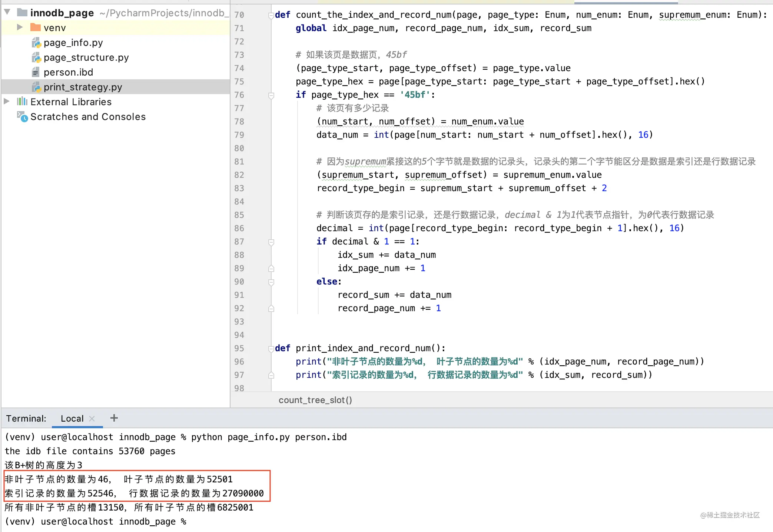Click the 'Terminal:' panel label
The width and height of the screenshot is (773, 532).
click(x=26, y=418)
